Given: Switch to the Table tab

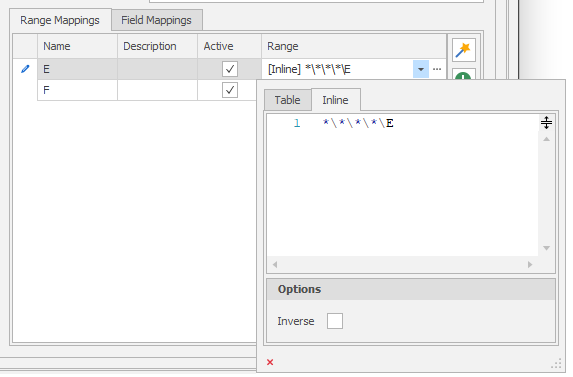Looking at the screenshot, I should (x=288, y=100).
